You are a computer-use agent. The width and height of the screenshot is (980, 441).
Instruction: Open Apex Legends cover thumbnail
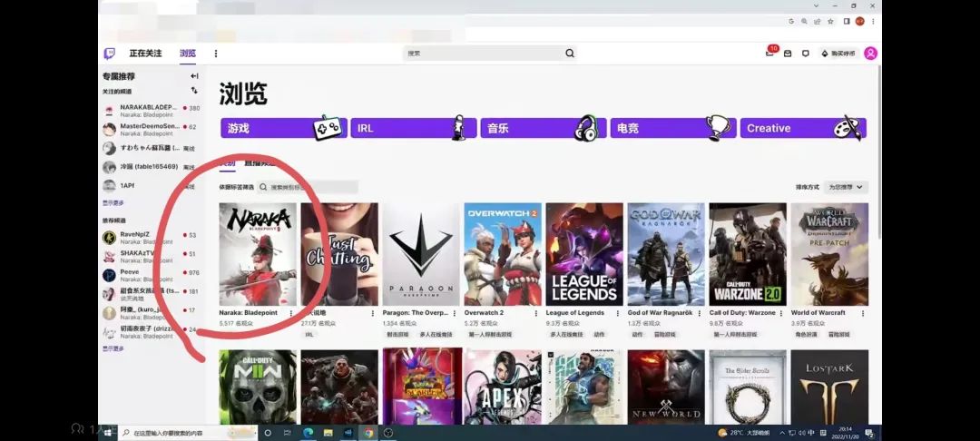coord(503,387)
